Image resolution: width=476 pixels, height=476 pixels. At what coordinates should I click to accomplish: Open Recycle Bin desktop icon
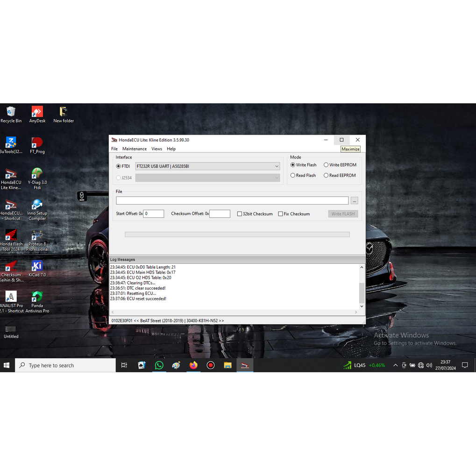[x=11, y=114]
